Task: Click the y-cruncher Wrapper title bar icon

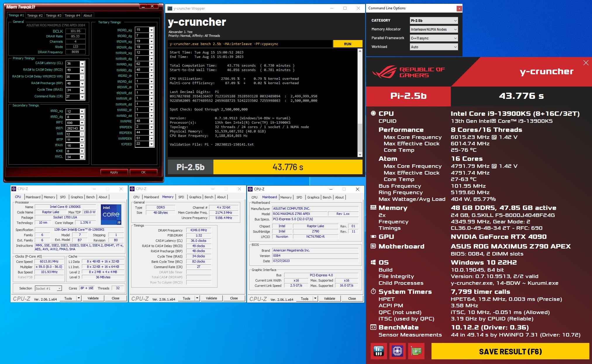Action: 170,8
